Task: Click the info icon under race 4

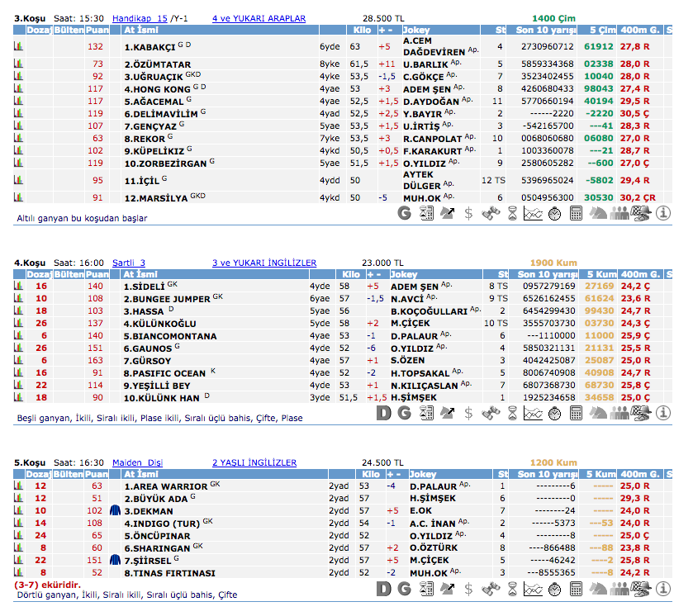Action: pyautogui.click(x=662, y=412)
